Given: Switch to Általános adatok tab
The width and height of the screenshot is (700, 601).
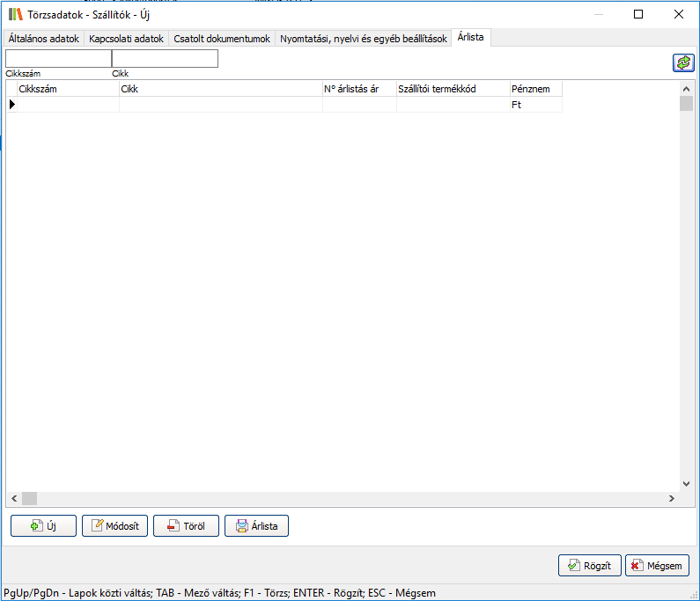Looking at the screenshot, I should (x=43, y=39).
